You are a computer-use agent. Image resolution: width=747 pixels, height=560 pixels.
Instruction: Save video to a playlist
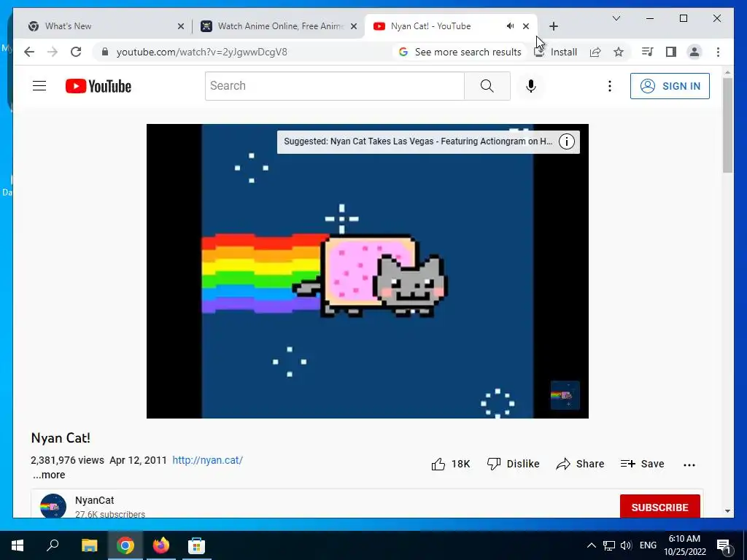tap(642, 464)
